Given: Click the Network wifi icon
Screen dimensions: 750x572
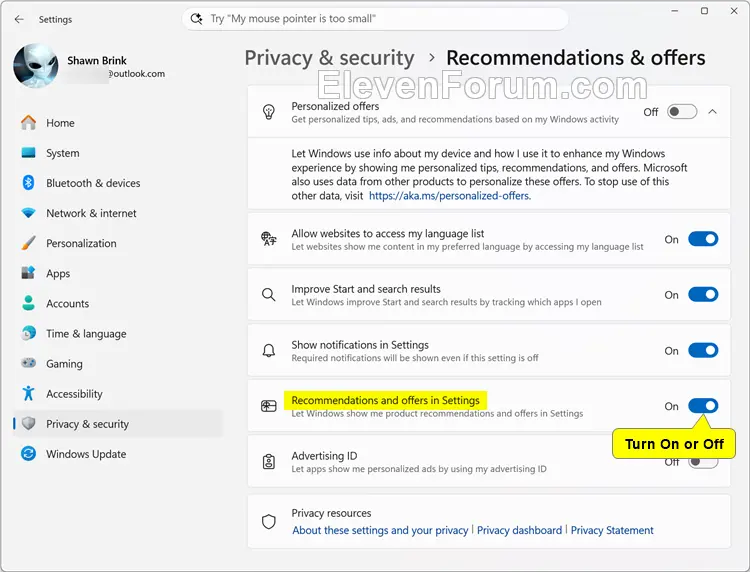Looking at the screenshot, I should (x=29, y=213).
